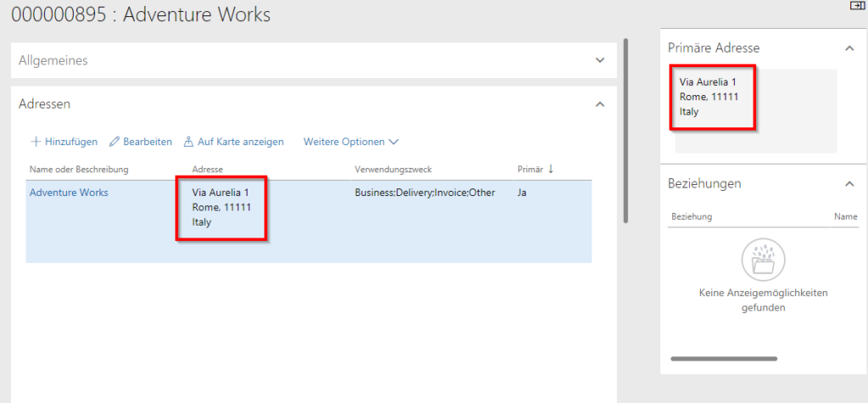868x403 pixels.
Task: Click the vertical scrollbar of the main form
Action: point(626,127)
